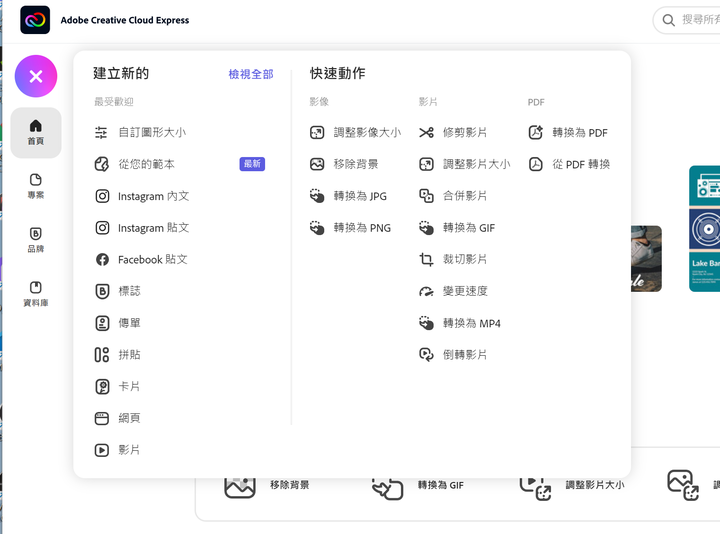This screenshot has height=534, width=720.
Task: Open the Lake teal template thumbnail
Action: (704, 229)
